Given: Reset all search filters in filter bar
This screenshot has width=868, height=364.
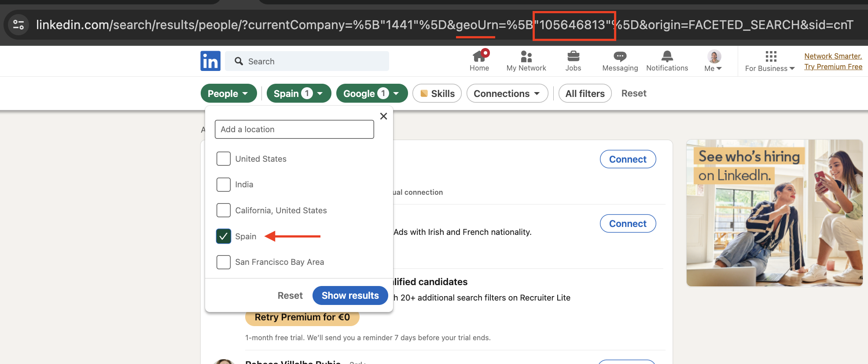Looking at the screenshot, I should tap(634, 93).
